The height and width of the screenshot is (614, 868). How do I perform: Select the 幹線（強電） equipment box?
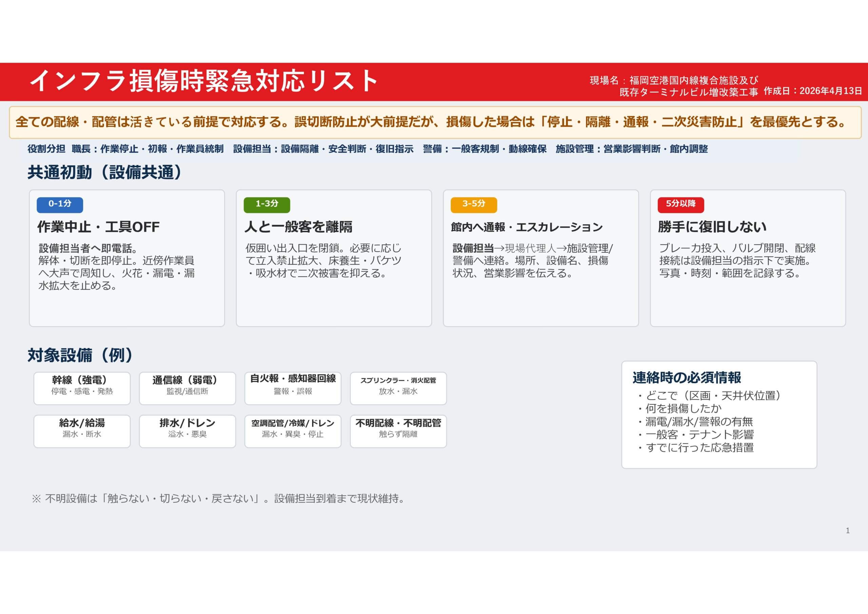pos(82,388)
